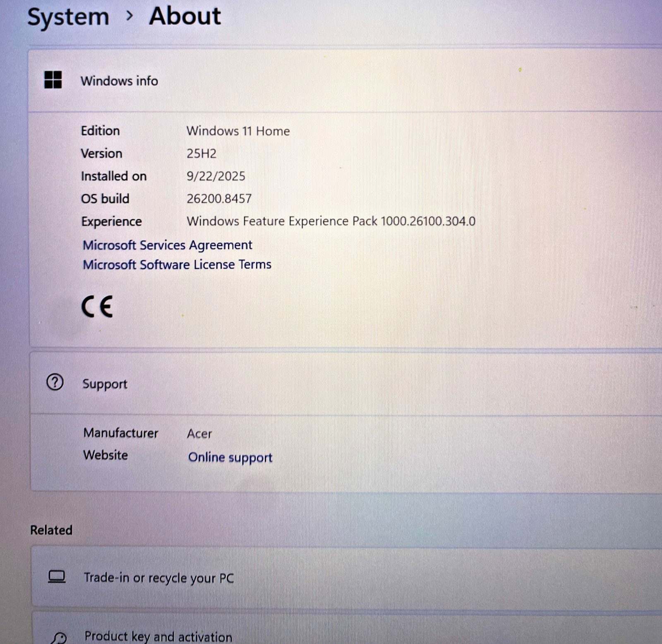
Task: Select the Acer manufacturer value
Action: click(199, 434)
